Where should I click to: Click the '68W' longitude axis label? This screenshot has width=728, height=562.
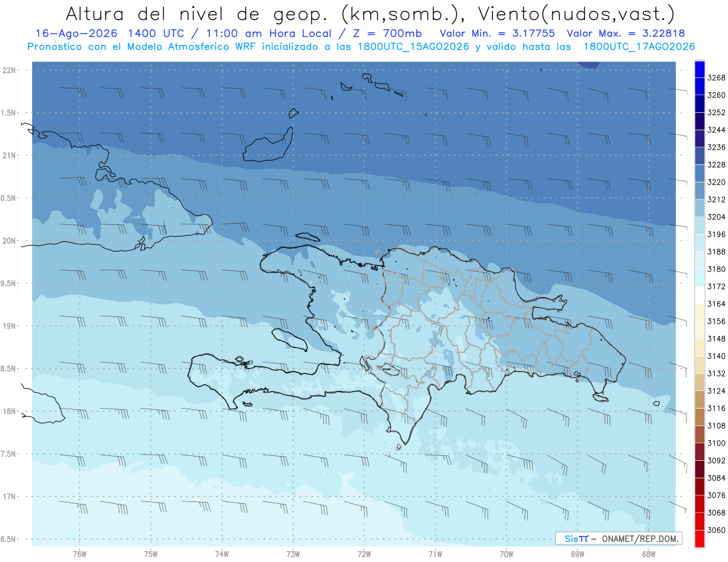point(649,554)
